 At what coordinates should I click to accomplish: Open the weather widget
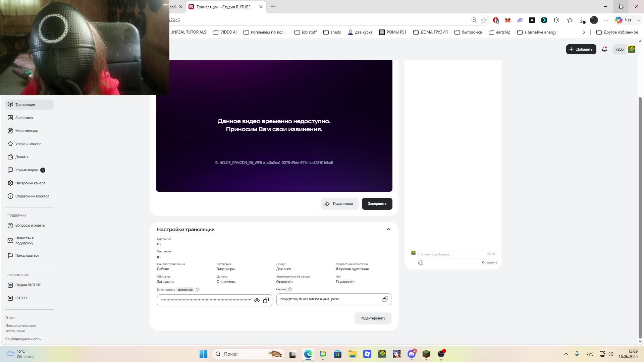[x=20, y=354]
